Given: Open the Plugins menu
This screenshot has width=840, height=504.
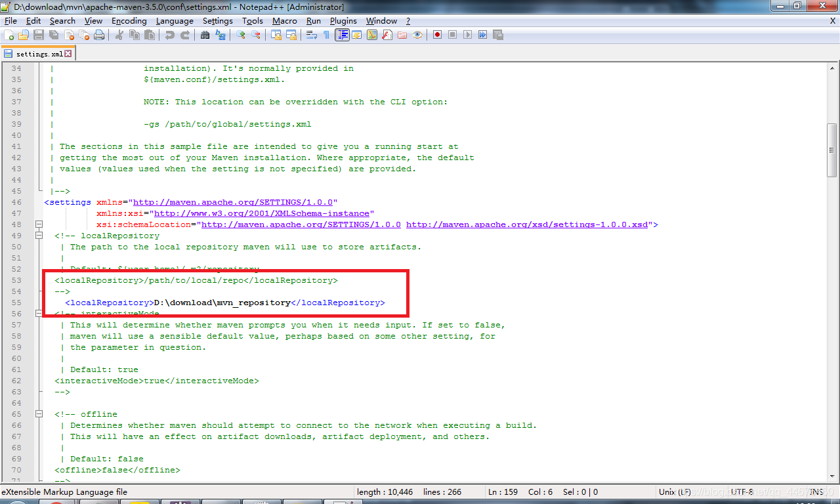Looking at the screenshot, I should 343,21.
